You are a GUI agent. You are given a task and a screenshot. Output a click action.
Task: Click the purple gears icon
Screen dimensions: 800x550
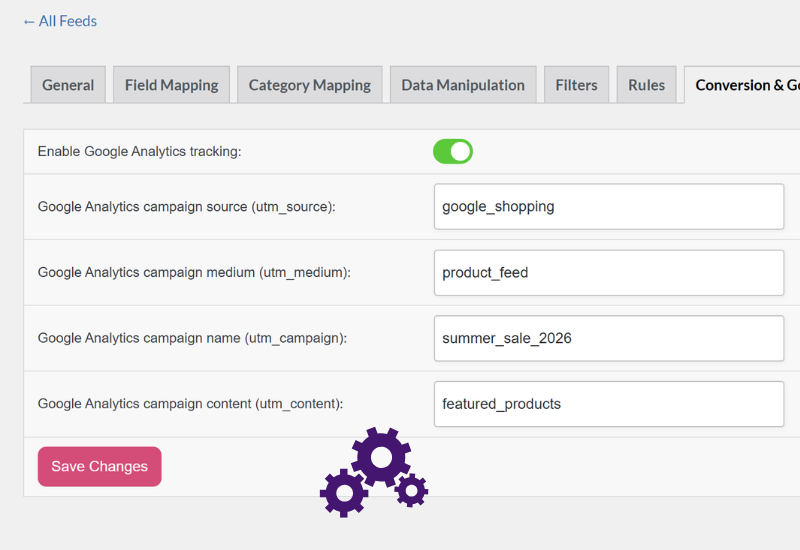374,472
